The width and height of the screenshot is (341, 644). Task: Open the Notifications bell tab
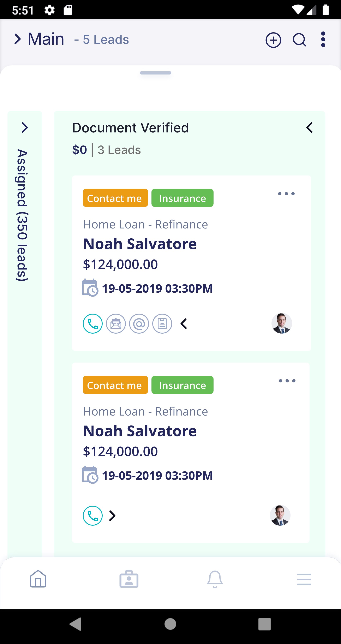pos(215,579)
